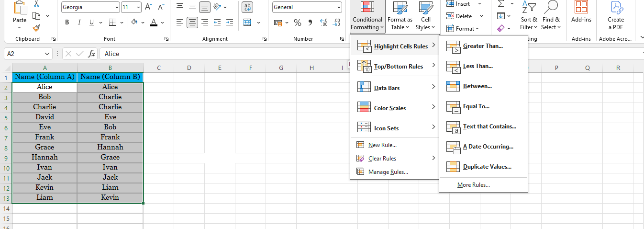Open the Name Box dropdown arrow
Image resolution: width=644 pixels, height=229 pixels.
click(47, 54)
